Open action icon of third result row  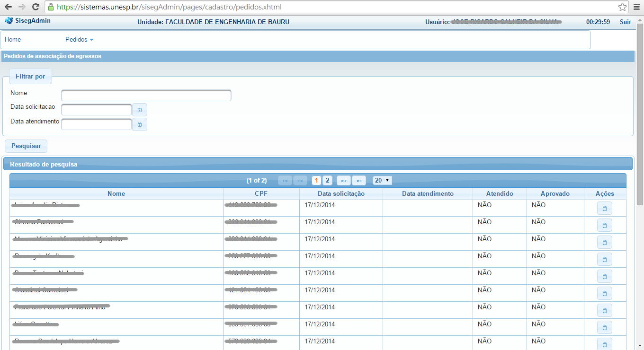[605, 242]
